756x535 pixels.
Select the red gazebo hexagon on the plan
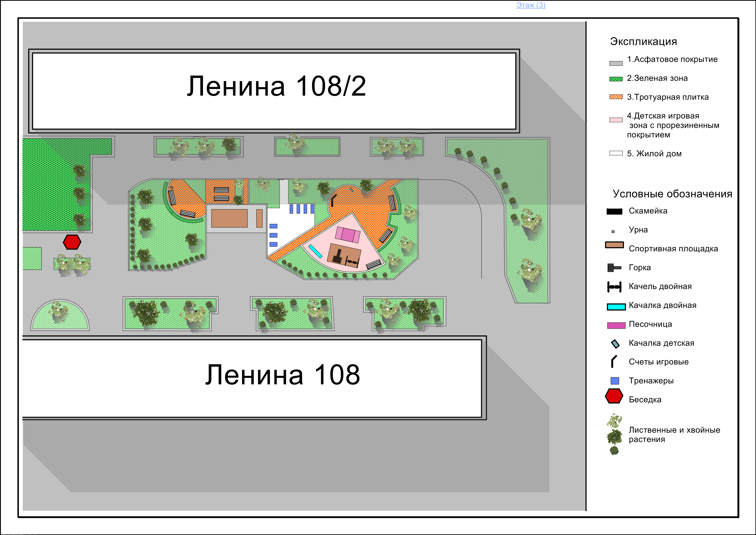click(x=72, y=242)
